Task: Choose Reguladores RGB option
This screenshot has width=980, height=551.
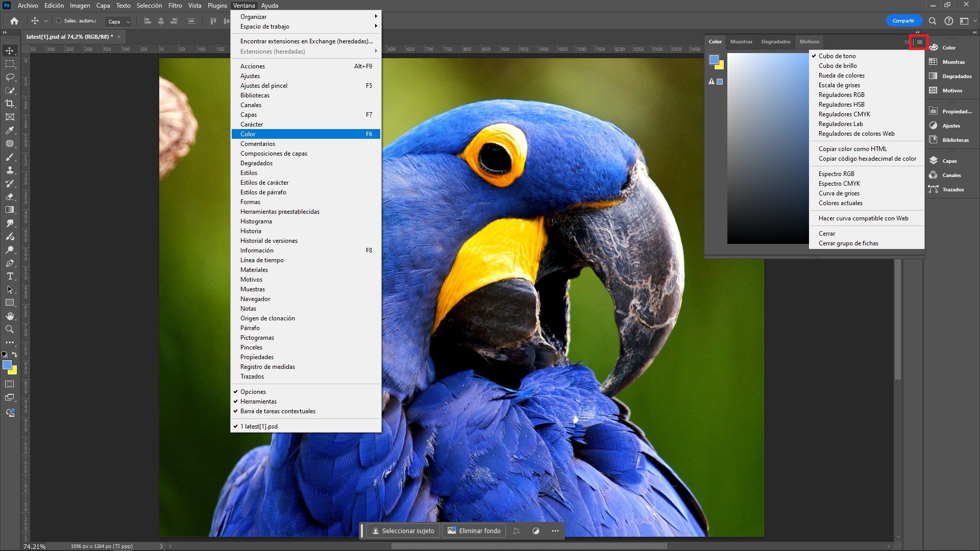Action: click(867, 95)
